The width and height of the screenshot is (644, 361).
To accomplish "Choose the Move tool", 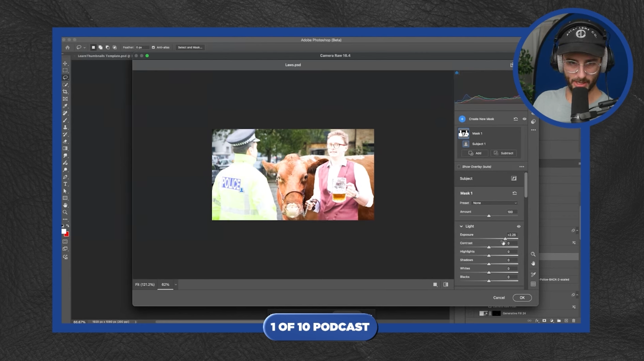I will point(65,63).
